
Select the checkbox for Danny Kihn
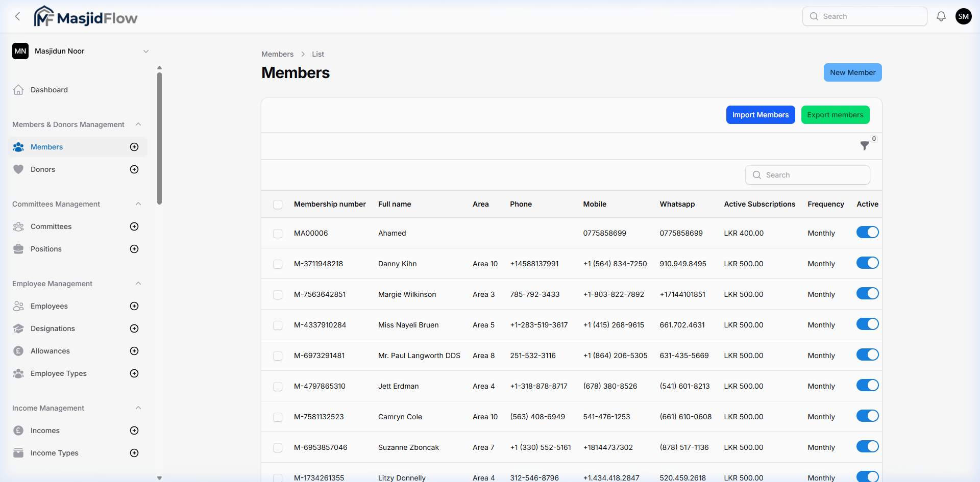(x=278, y=264)
